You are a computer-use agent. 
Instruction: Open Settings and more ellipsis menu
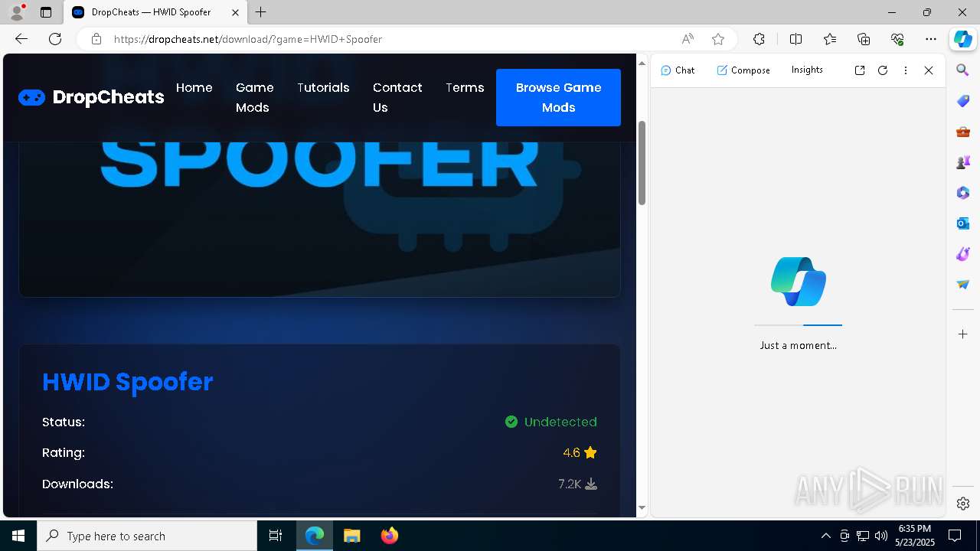(931, 39)
